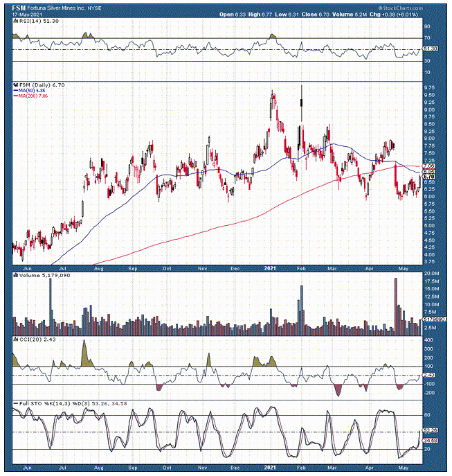
Task: Click the Volume 5,179,090 panel label
Action: [44, 275]
